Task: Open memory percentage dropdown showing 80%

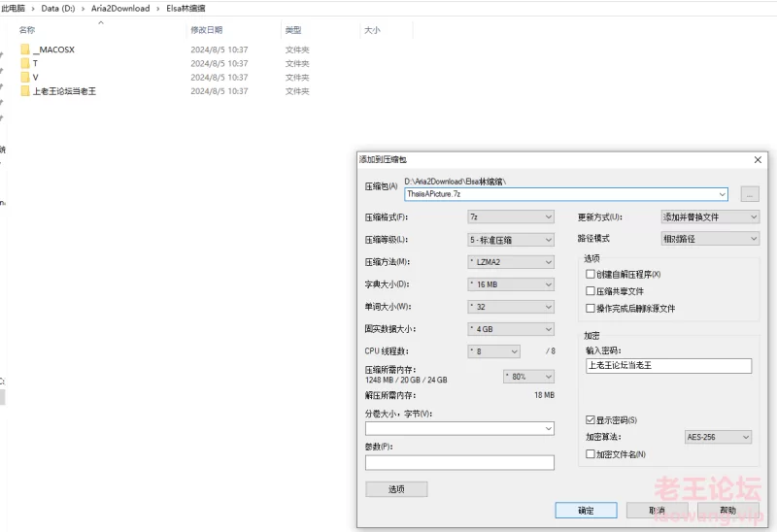Action: (x=528, y=377)
